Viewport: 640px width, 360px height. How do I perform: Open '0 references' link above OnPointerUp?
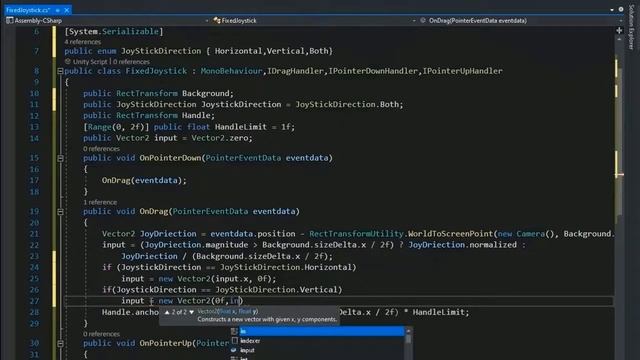101,334
